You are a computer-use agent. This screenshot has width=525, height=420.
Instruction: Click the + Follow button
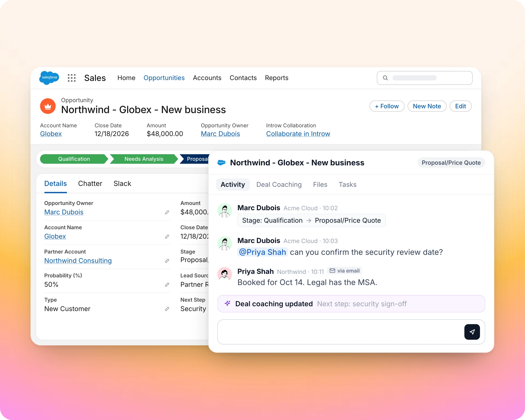(x=387, y=106)
